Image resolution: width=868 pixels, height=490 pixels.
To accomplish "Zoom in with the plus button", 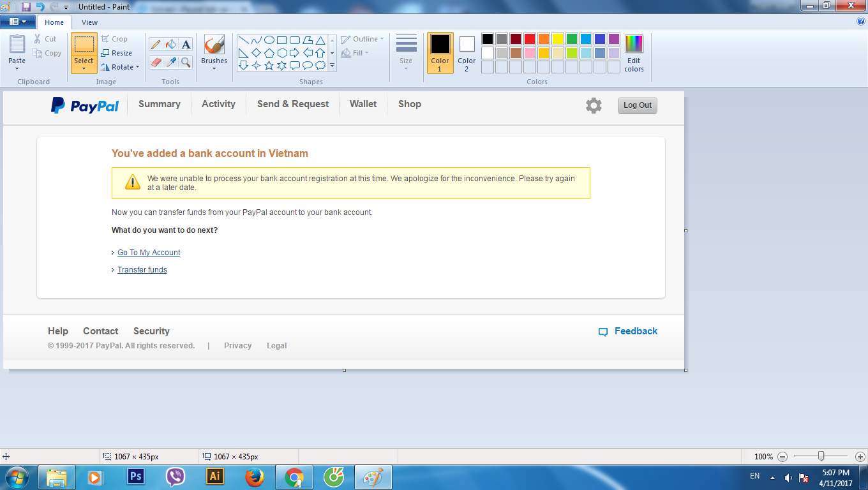I will pyautogui.click(x=860, y=457).
